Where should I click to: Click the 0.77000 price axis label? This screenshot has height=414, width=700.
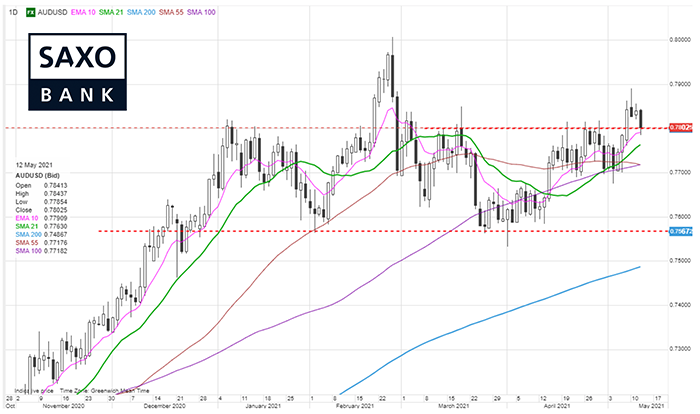(680, 172)
